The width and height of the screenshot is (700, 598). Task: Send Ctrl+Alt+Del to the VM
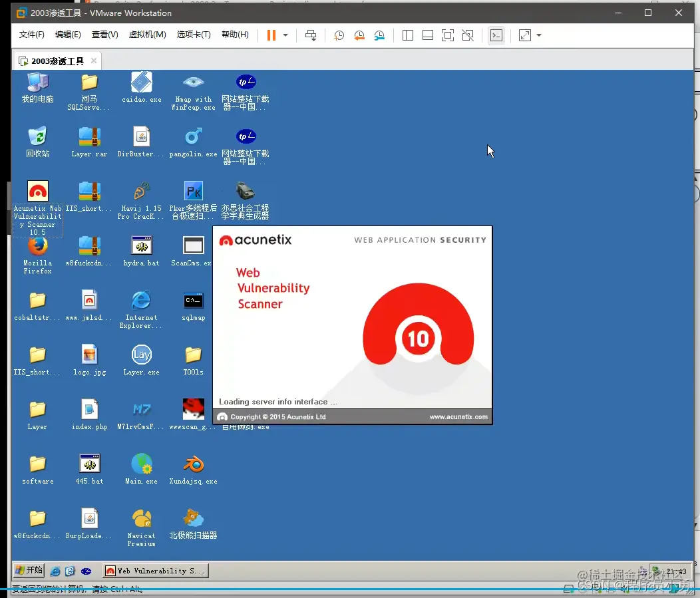pyautogui.click(x=311, y=35)
